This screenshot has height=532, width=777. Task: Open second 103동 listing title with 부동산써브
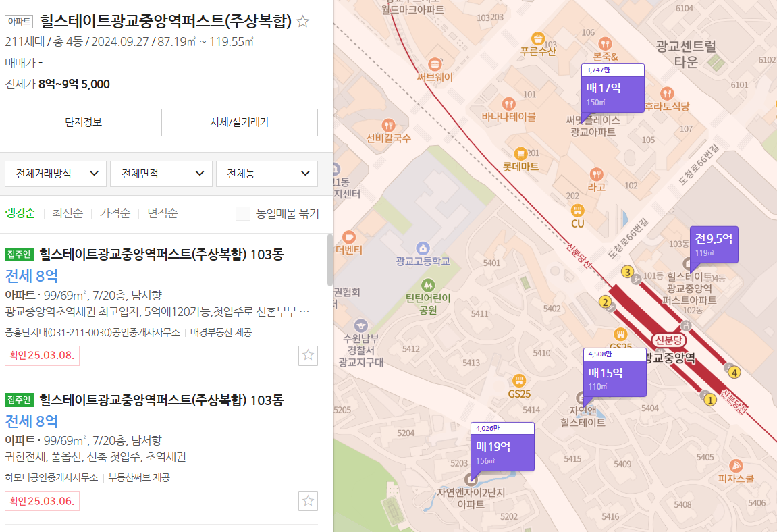click(161, 400)
